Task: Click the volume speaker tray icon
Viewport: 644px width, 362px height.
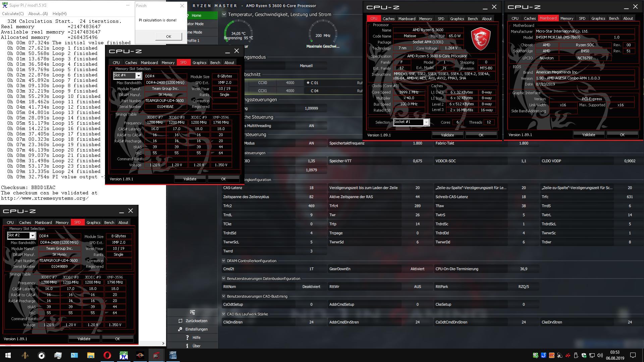Action: 600,355
